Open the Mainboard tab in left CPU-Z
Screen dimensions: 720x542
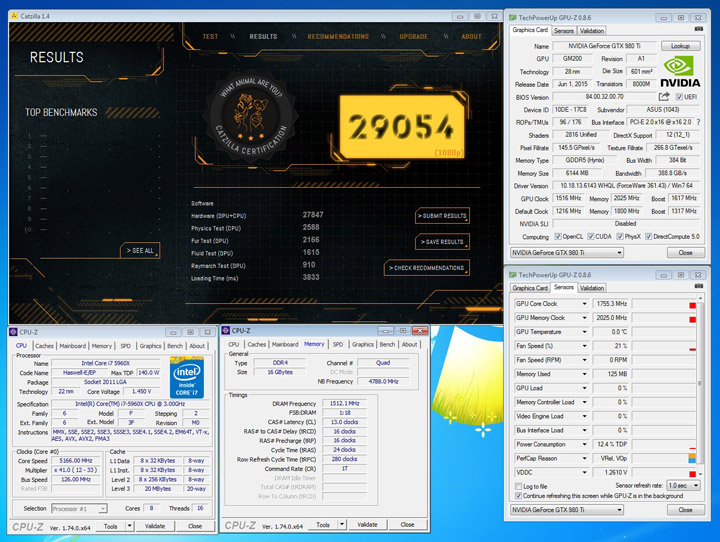pos(72,346)
